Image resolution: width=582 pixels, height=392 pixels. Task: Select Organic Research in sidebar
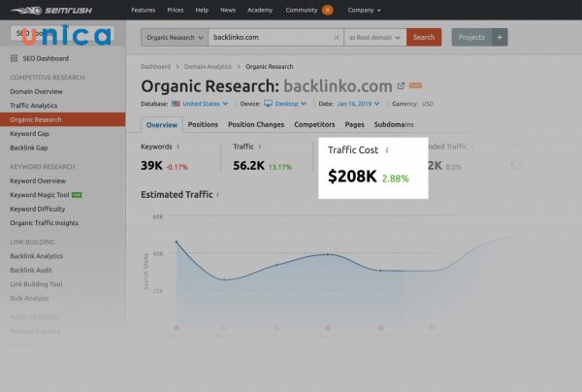point(63,119)
